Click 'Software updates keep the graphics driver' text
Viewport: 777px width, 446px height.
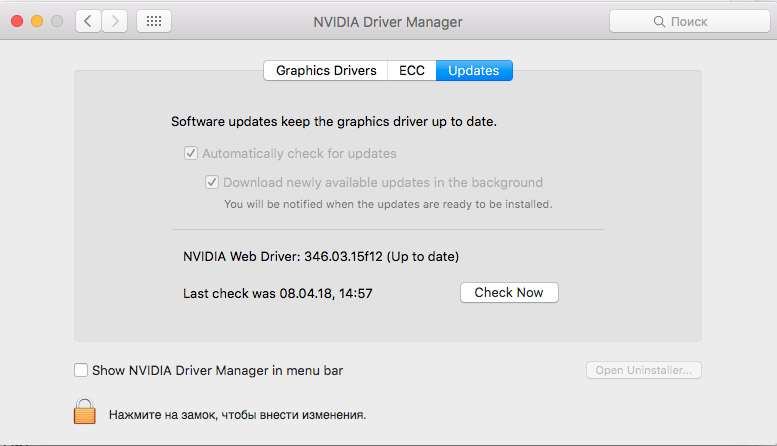333,121
